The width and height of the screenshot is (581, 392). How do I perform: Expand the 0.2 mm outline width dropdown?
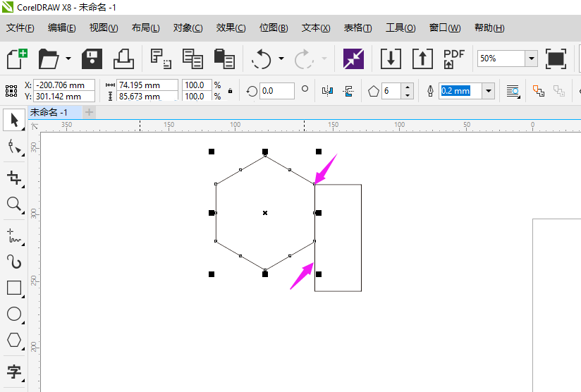[489, 91]
